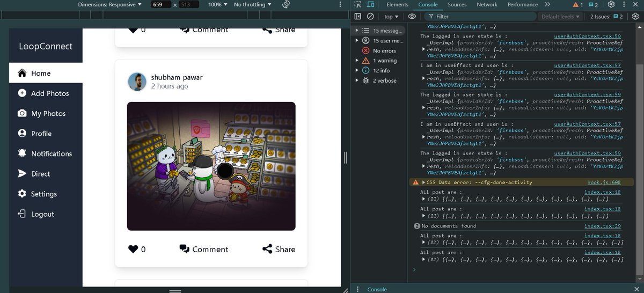Open DevTools settings gear in header

(611, 4)
